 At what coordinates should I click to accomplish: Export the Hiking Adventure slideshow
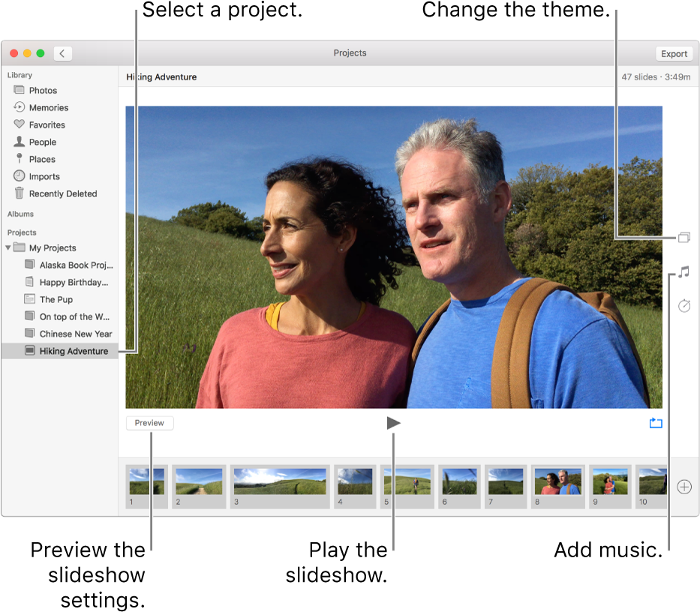[674, 53]
